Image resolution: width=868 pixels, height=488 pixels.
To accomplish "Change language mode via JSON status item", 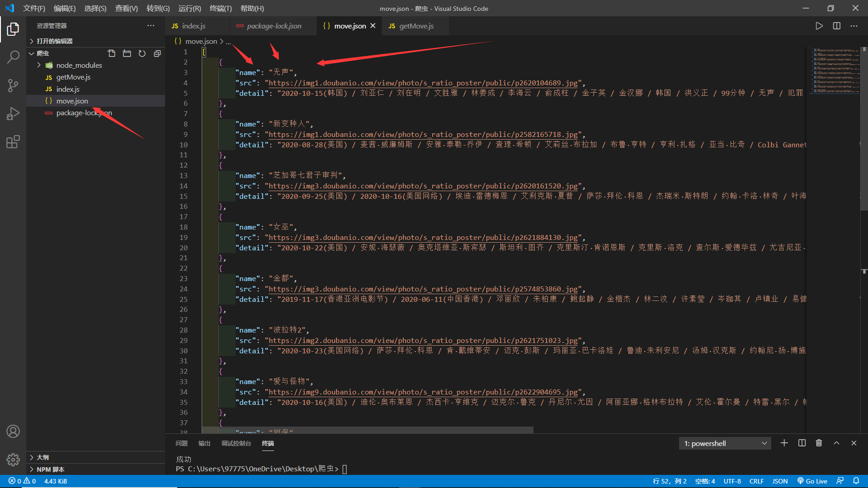I will click(x=780, y=481).
